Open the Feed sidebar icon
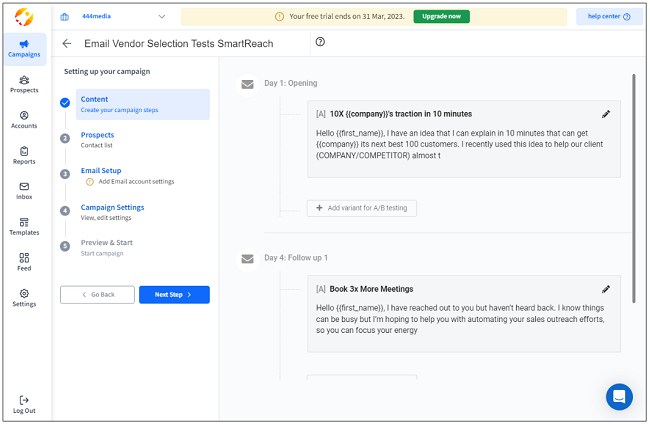The image size is (650, 425). 24,262
